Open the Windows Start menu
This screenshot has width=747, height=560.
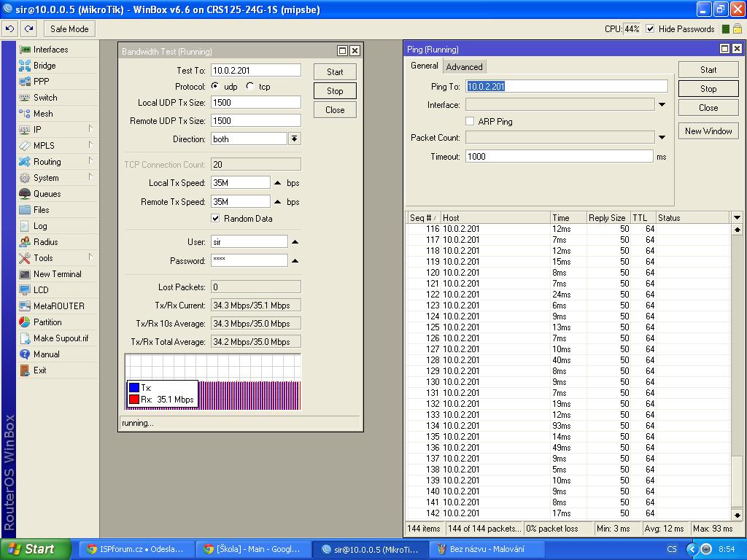click(x=36, y=549)
